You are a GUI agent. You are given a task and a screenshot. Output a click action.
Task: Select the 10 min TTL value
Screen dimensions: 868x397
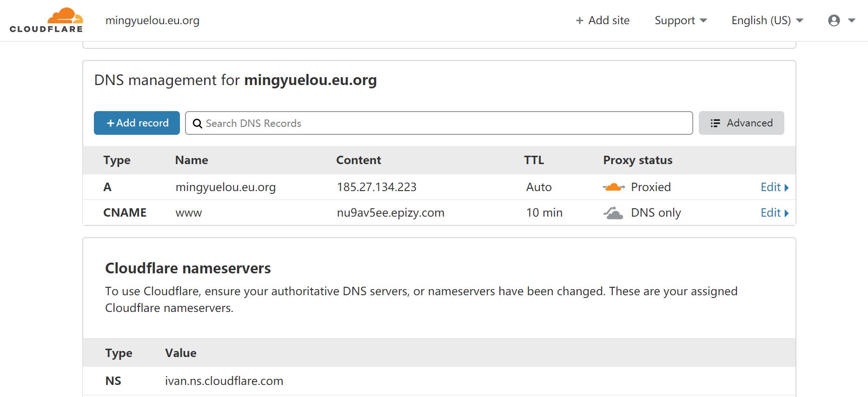coord(544,213)
